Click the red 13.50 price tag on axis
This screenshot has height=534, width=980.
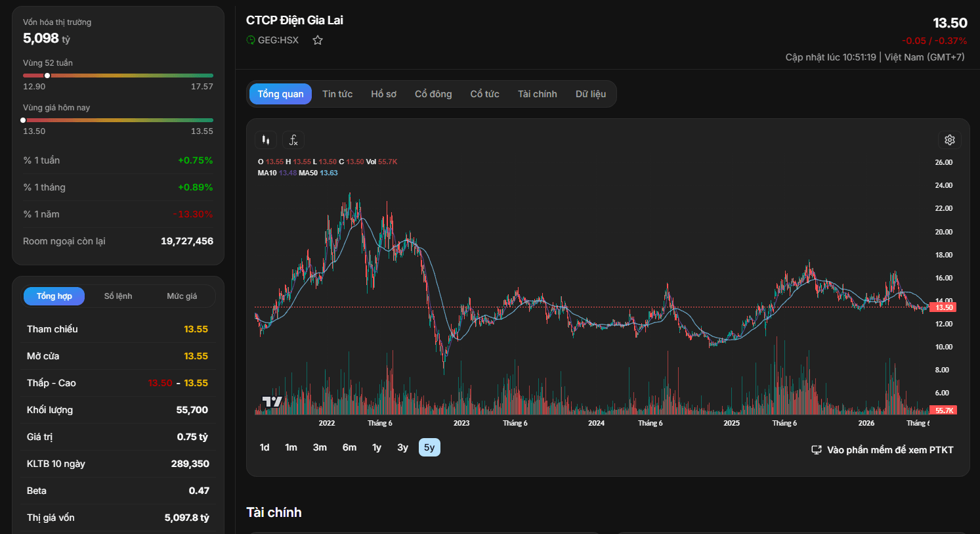pos(944,307)
